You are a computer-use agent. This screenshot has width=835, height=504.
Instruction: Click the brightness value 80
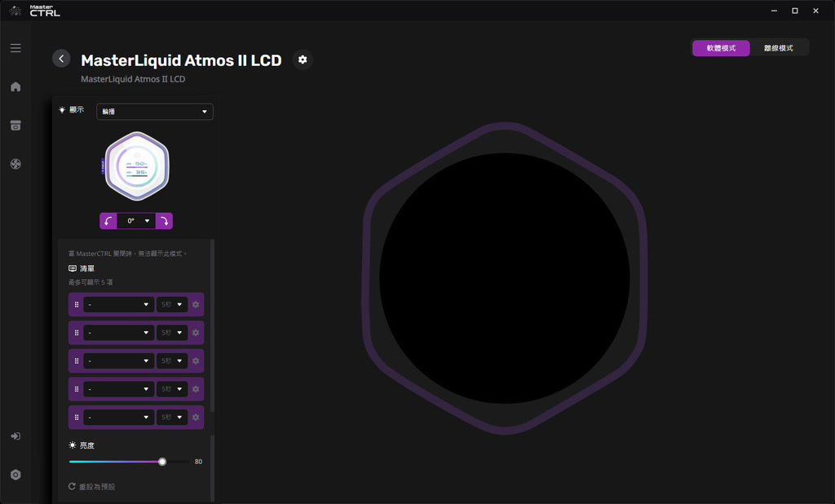coord(198,462)
